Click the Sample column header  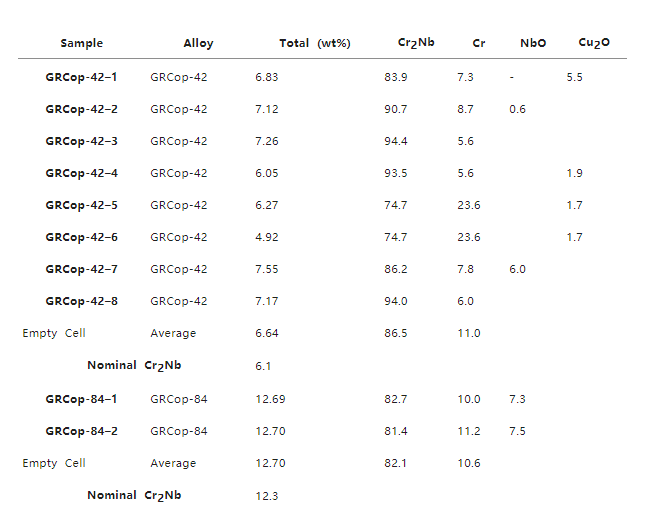(81, 43)
